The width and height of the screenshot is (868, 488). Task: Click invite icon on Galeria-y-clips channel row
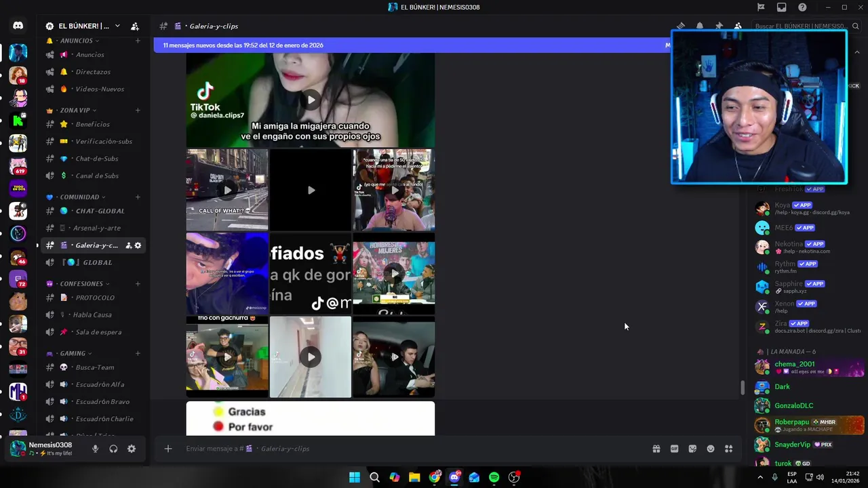128,245
